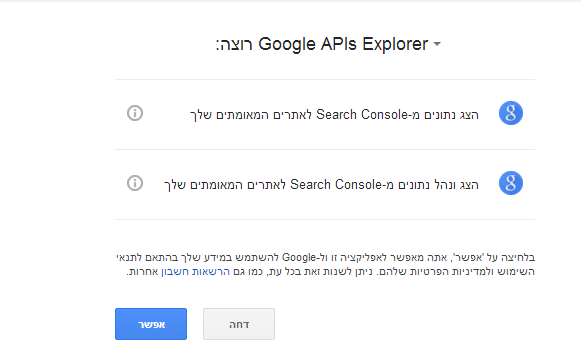The width and height of the screenshot is (581, 362).
Task: Expand the arrow beside Google APIs Explorer
Action: pyautogui.click(x=437, y=44)
